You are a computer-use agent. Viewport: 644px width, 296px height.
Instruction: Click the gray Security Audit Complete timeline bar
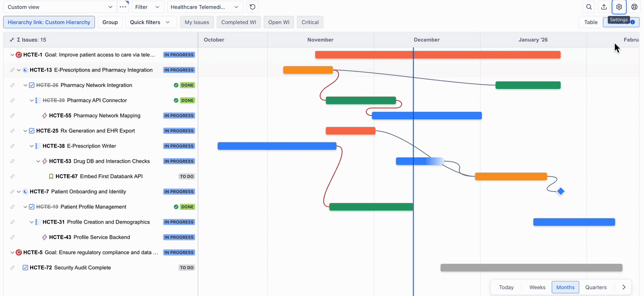point(531,267)
